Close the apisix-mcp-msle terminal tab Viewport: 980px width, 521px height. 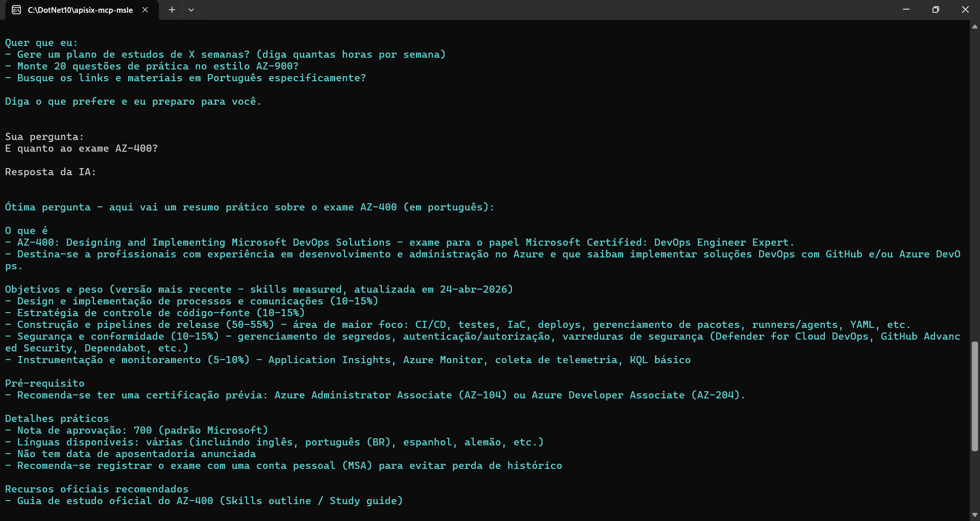145,10
